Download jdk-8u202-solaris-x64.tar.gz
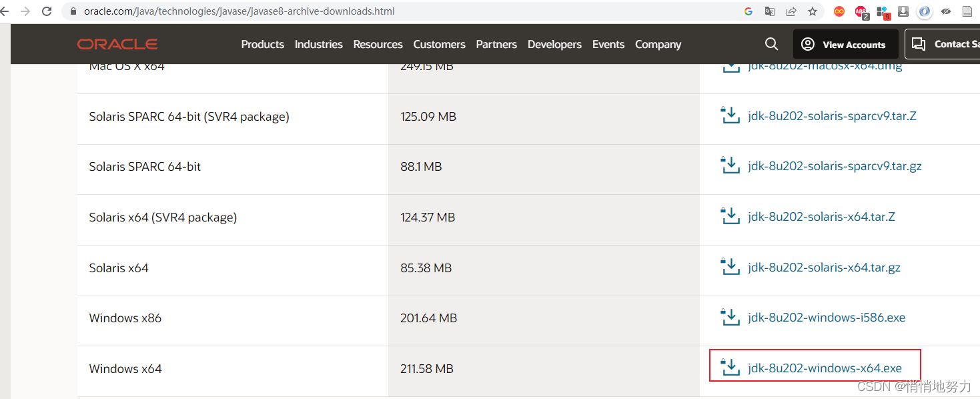 pyautogui.click(x=824, y=268)
